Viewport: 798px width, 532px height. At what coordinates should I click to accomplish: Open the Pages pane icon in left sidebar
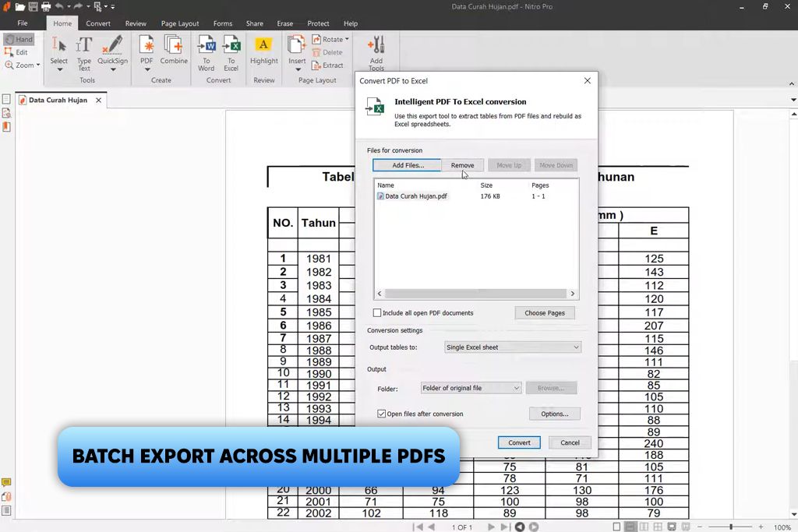(6, 99)
